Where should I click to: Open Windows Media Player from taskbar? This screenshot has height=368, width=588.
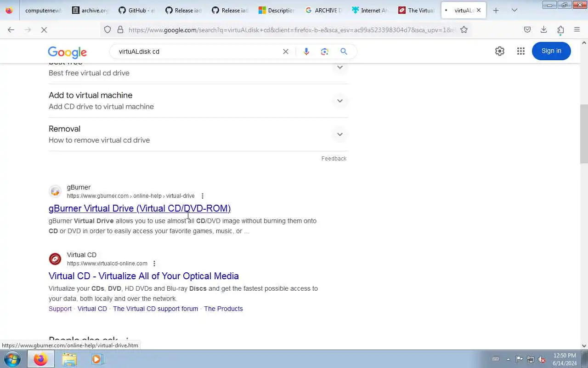click(97, 359)
